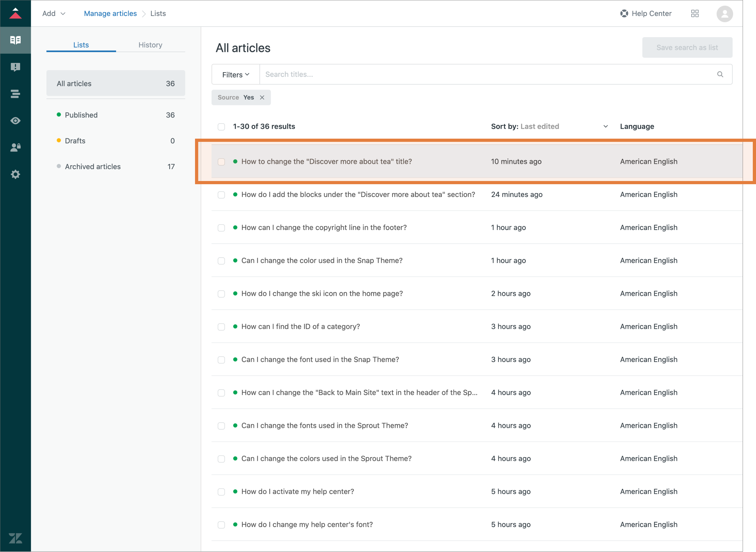Check the copyright line footer article
This screenshot has height=552, width=756.
(x=221, y=228)
